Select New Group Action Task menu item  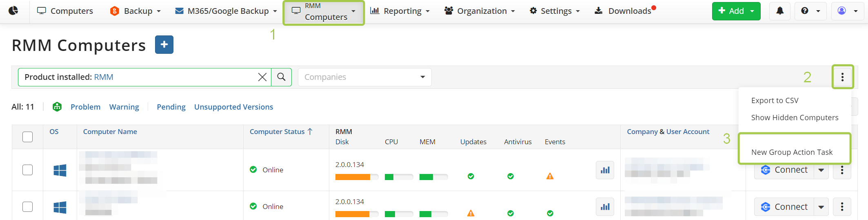click(x=792, y=152)
